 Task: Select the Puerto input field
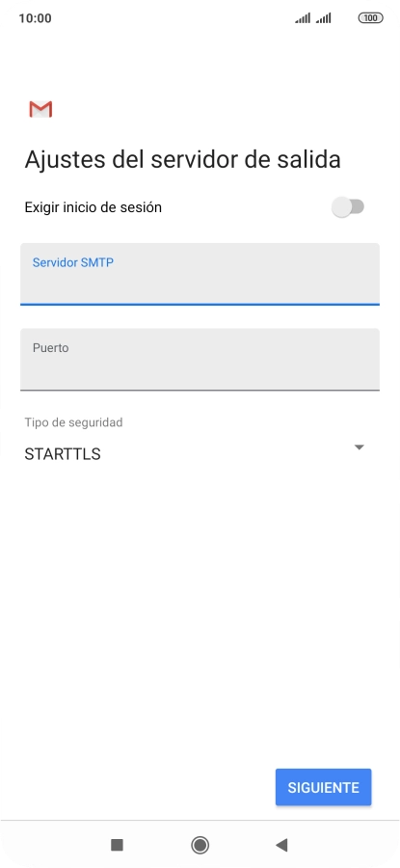point(200,360)
